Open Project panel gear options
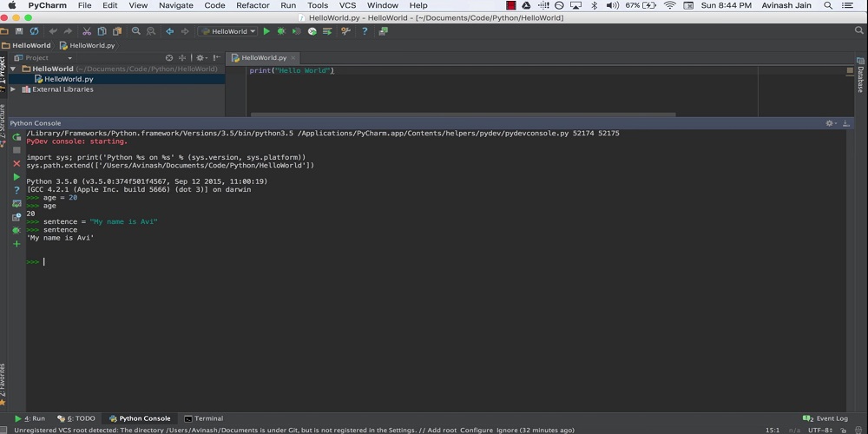 (x=201, y=57)
